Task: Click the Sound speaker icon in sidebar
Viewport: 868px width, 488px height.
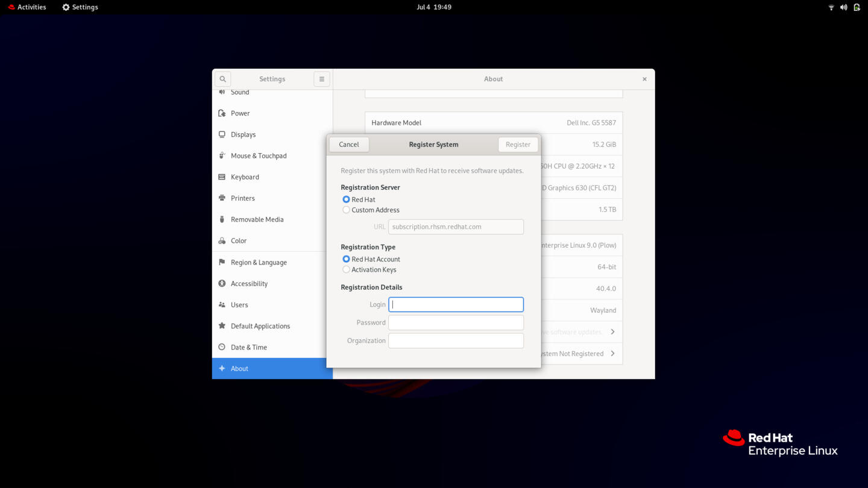Action: click(x=222, y=92)
